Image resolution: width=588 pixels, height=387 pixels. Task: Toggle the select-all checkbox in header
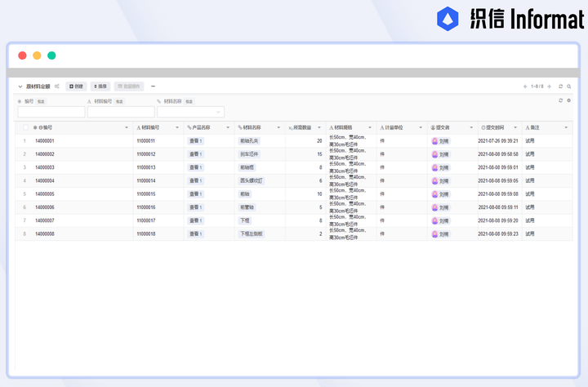click(25, 127)
